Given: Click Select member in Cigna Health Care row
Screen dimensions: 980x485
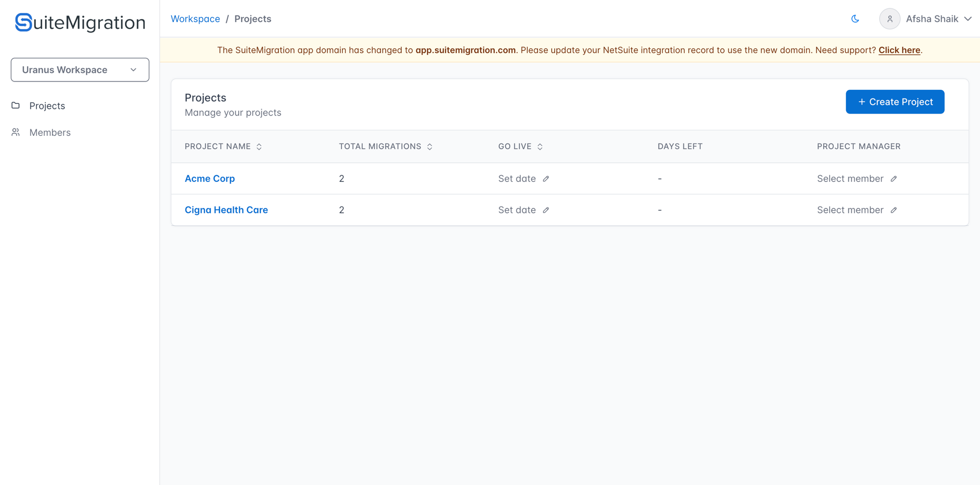Looking at the screenshot, I should click(x=850, y=210).
